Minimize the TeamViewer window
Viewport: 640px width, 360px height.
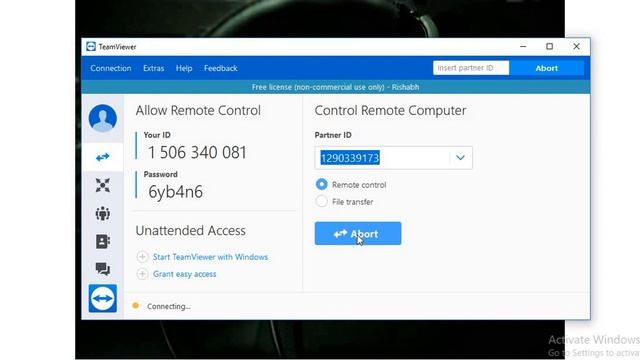[x=523, y=47]
